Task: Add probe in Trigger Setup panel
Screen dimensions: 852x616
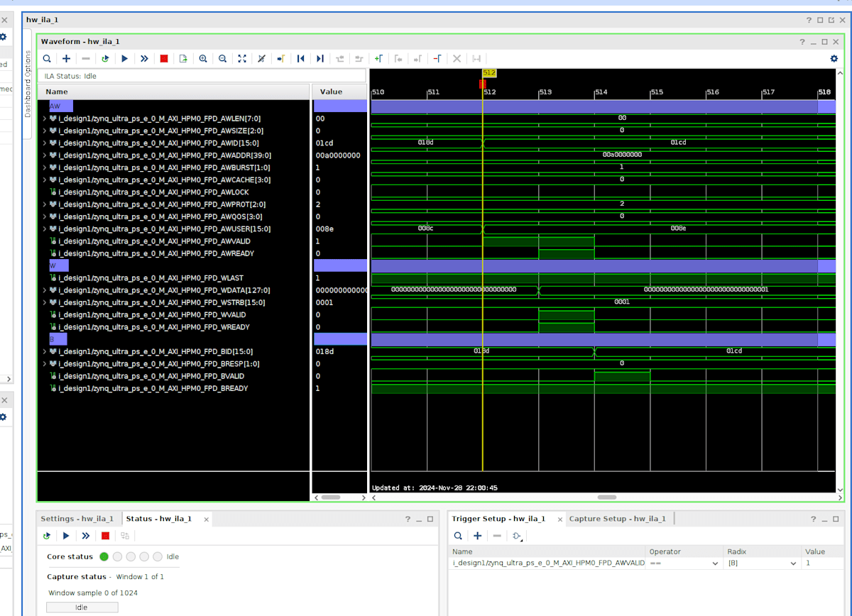Action: point(478,536)
